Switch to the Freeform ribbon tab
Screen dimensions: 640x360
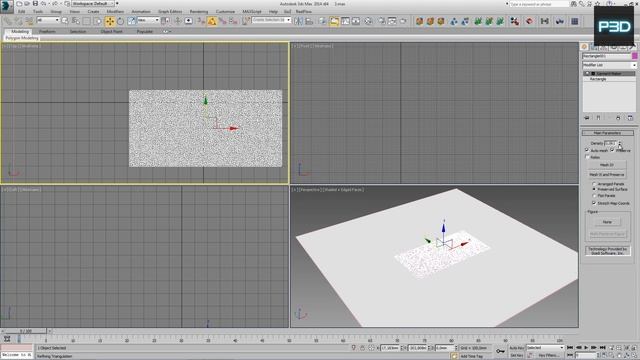point(47,31)
